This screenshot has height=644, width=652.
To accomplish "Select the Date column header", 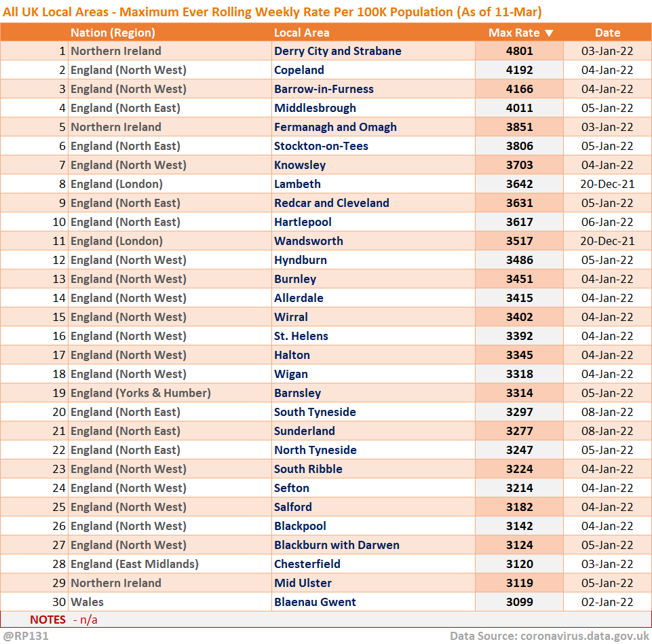I will pos(607,33).
